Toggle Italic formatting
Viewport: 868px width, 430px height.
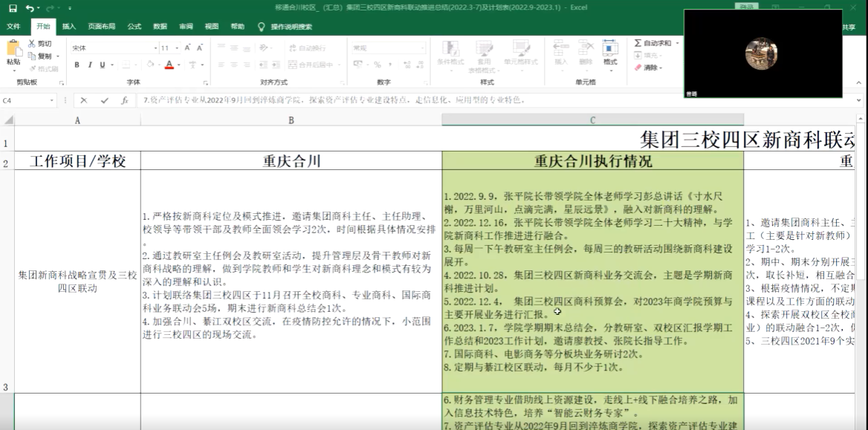coord(90,65)
